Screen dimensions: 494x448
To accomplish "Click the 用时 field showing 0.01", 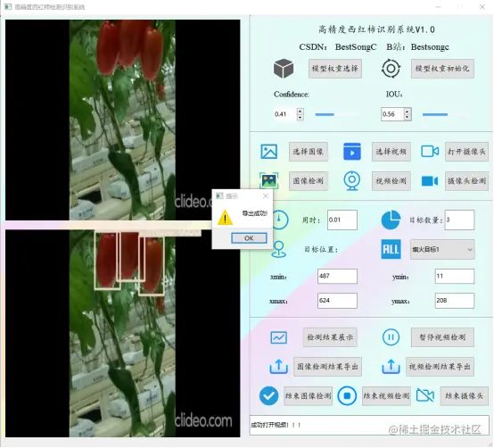I will point(342,220).
